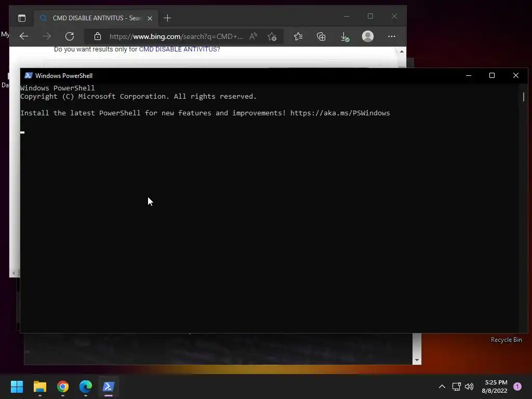This screenshot has height=399, width=532.
Task: Go forward in Edge browser
Action: [47, 36]
